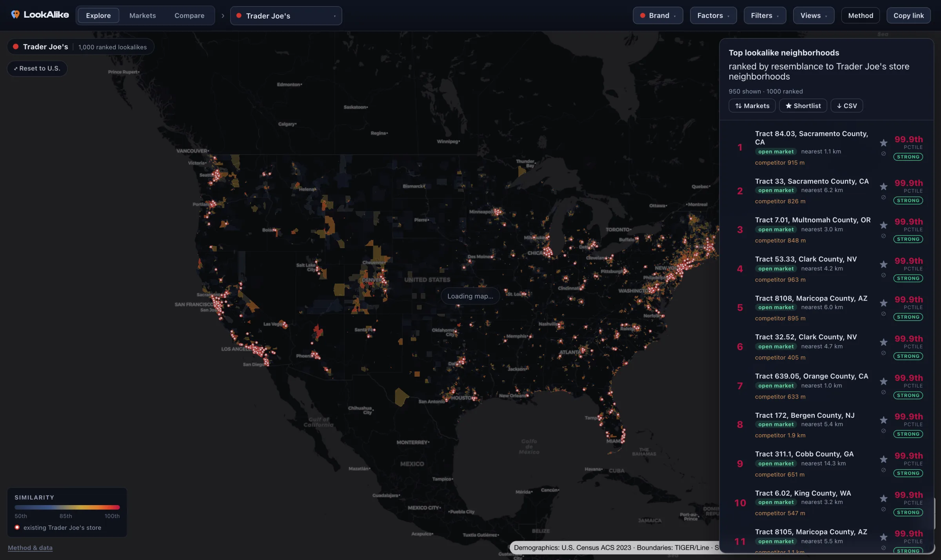
Task: Select row 'Tract 7.01, Multnomah County, OR'
Action: (827, 230)
